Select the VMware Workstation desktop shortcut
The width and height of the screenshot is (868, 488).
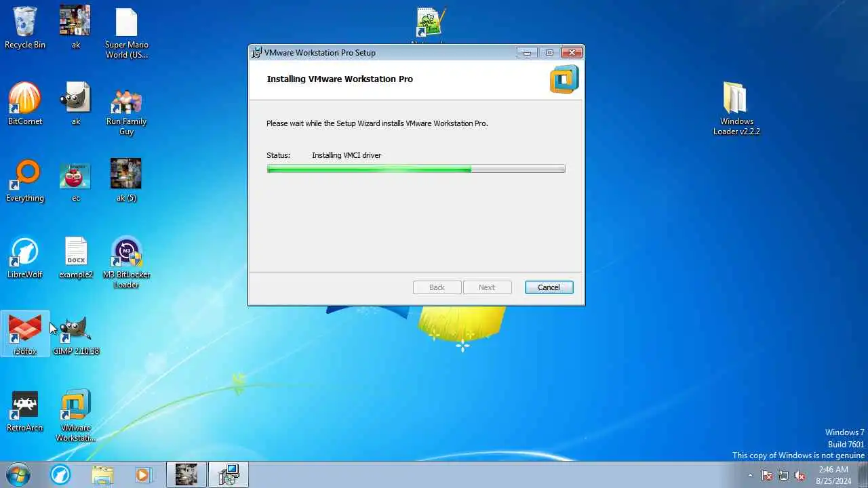(75, 415)
